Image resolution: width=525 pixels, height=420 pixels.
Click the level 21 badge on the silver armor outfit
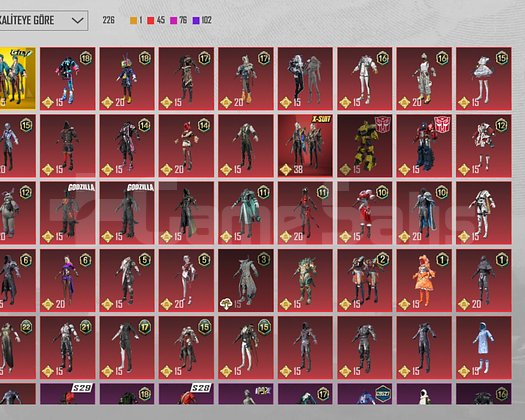pos(86,327)
